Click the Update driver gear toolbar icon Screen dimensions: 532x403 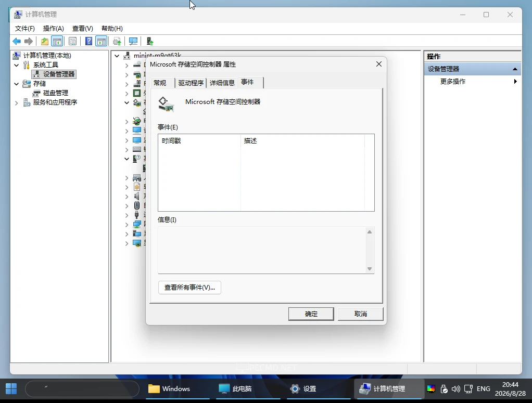click(x=117, y=42)
